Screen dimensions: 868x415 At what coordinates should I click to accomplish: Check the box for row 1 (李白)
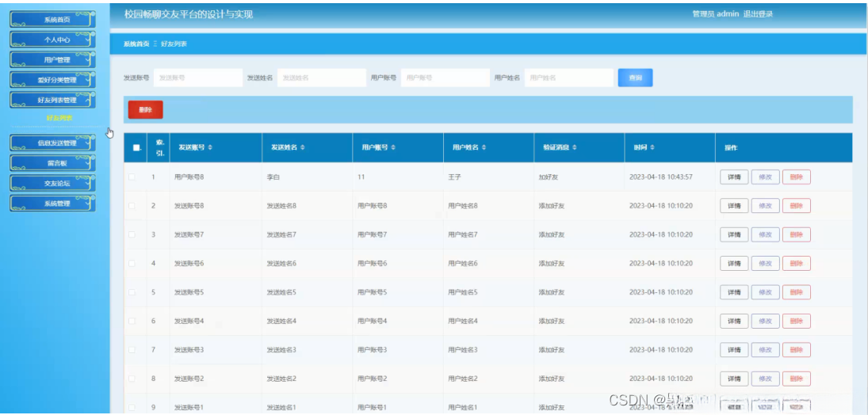point(132,177)
